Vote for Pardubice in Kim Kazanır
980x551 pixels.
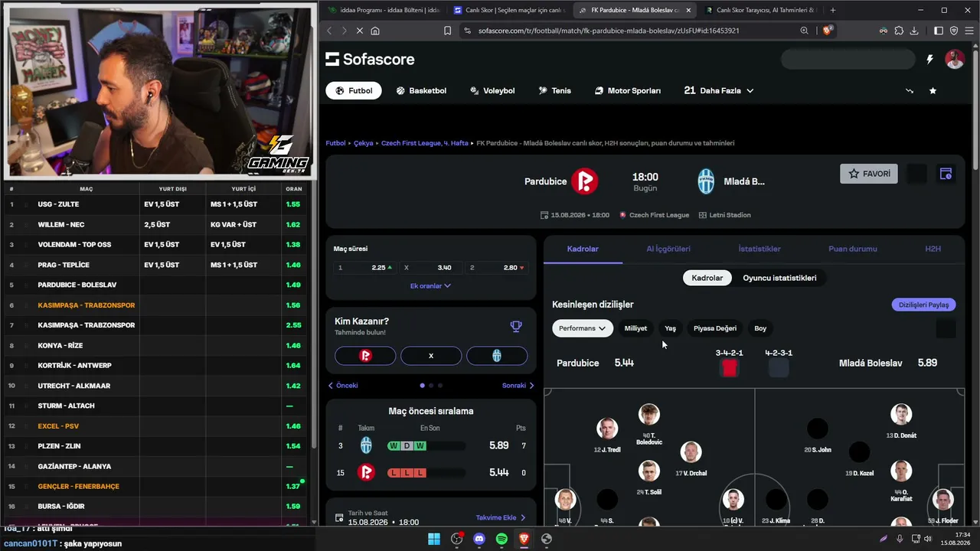[x=365, y=356]
